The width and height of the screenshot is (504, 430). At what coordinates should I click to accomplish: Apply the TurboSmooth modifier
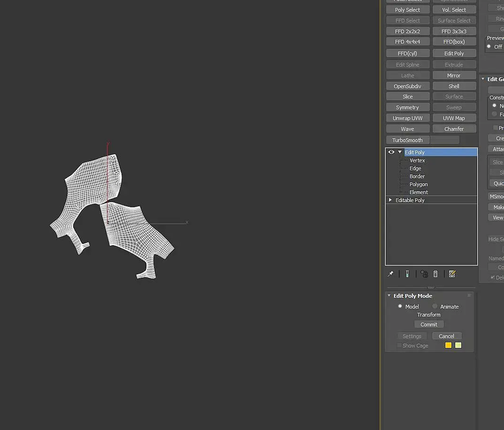pyautogui.click(x=408, y=140)
